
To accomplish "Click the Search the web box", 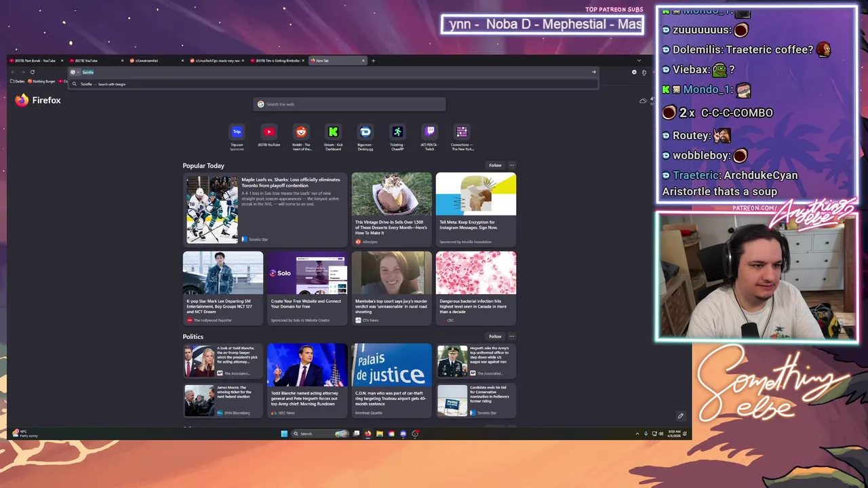I will pos(349,104).
